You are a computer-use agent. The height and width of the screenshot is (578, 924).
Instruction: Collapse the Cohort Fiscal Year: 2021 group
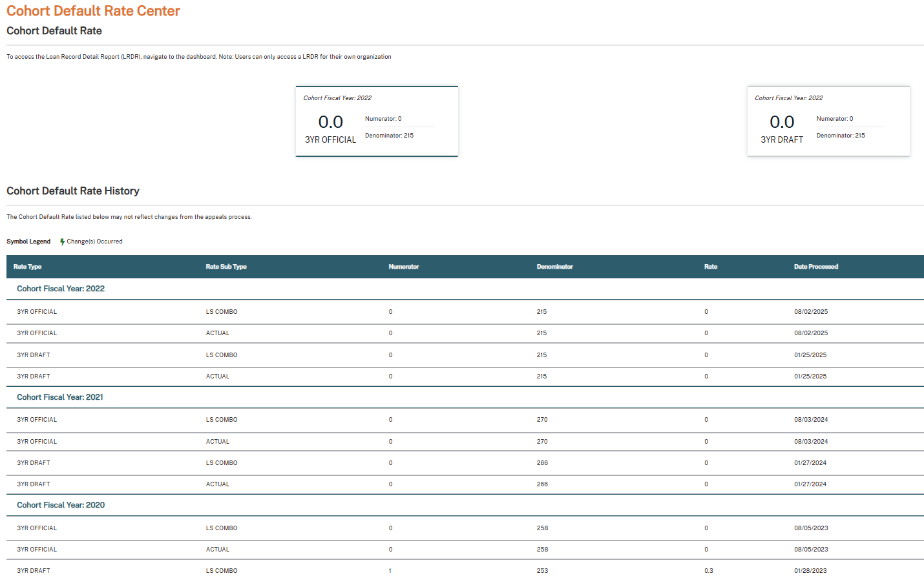tap(60, 397)
